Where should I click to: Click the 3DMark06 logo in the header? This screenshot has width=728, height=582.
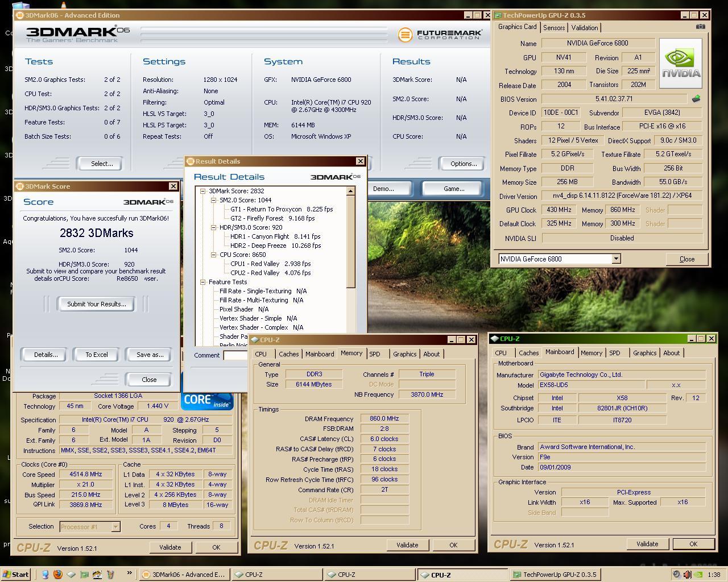[78, 34]
